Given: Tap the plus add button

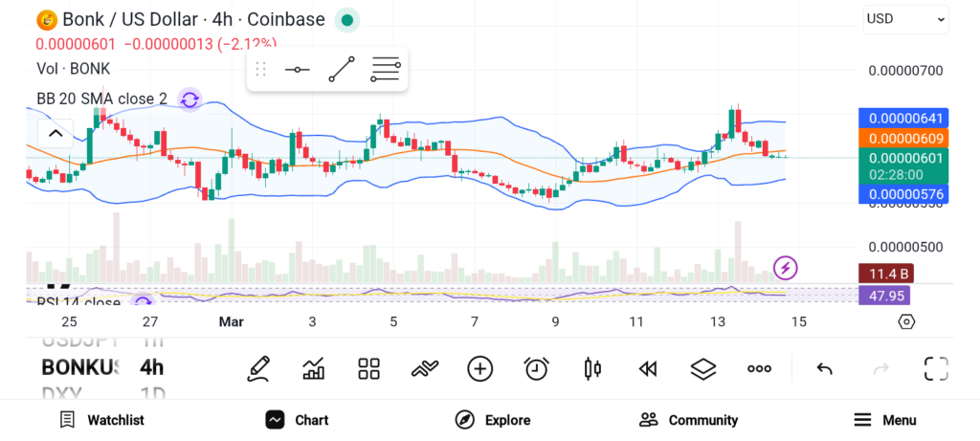Looking at the screenshot, I should click(x=480, y=368).
